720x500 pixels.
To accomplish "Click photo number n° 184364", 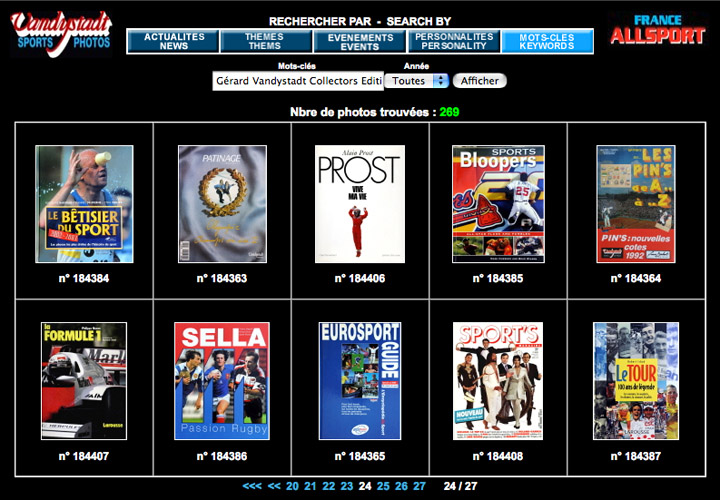I will [636, 278].
